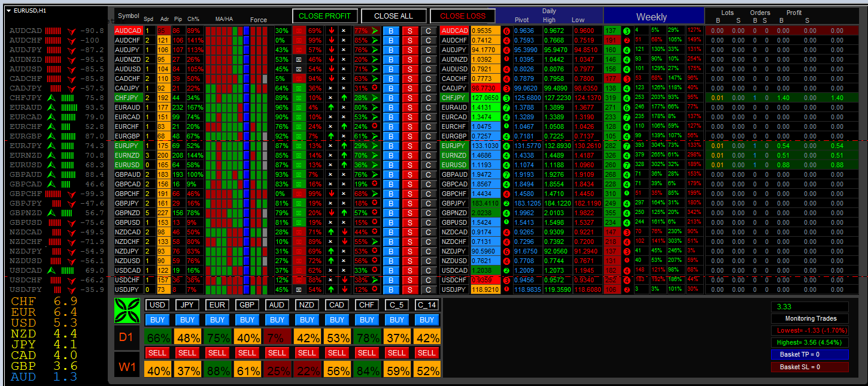Click the GBPNZD symbol in the Symbol column
This screenshot has height=386, width=868.
tap(128, 213)
